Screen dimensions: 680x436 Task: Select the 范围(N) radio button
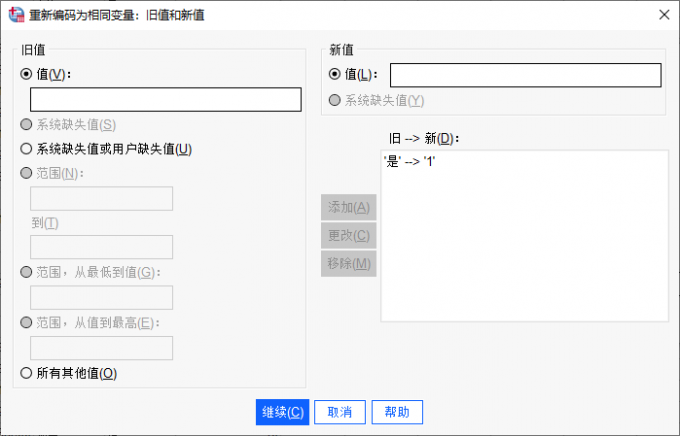[26, 173]
